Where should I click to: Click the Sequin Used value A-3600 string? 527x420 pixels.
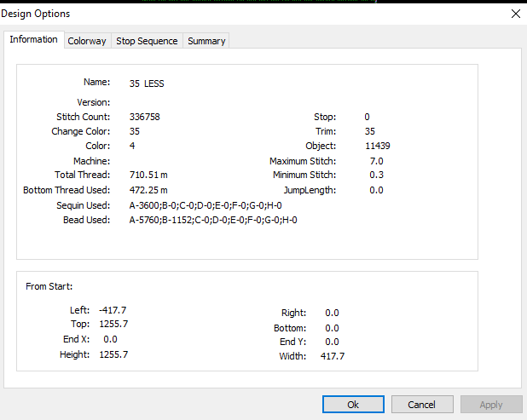pyautogui.click(x=206, y=205)
